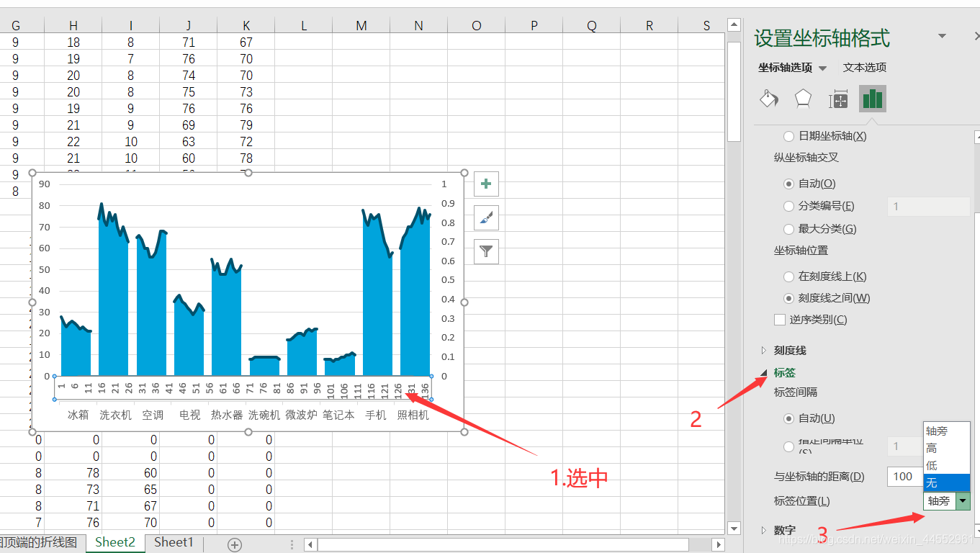
Task: Toggle the 逆序类别(C) checkbox
Action: [780, 320]
